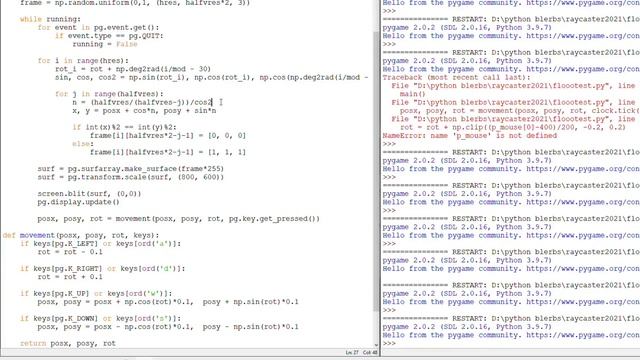
Task: Click the 'while running:' line in editor
Action: click(x=50, y=19)
